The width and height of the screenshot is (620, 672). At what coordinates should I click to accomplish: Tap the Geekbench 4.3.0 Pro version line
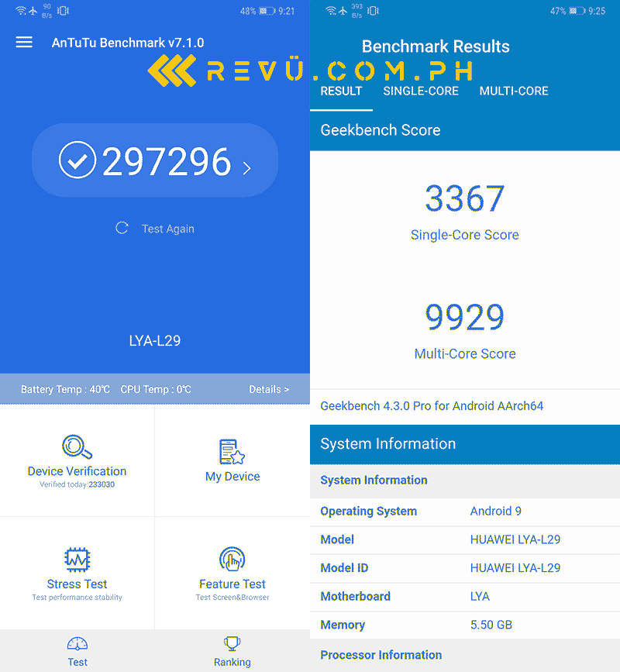coord(432,406)
